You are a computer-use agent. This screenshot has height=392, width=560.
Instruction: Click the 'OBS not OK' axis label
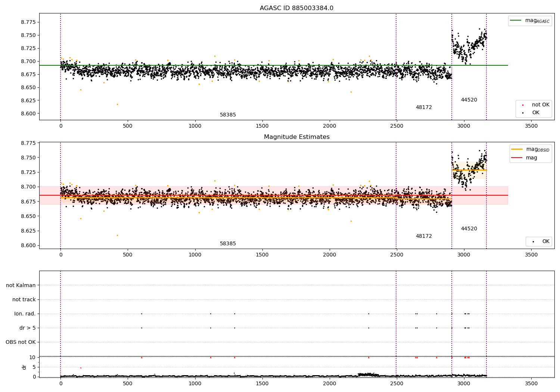tap(21, 342)
